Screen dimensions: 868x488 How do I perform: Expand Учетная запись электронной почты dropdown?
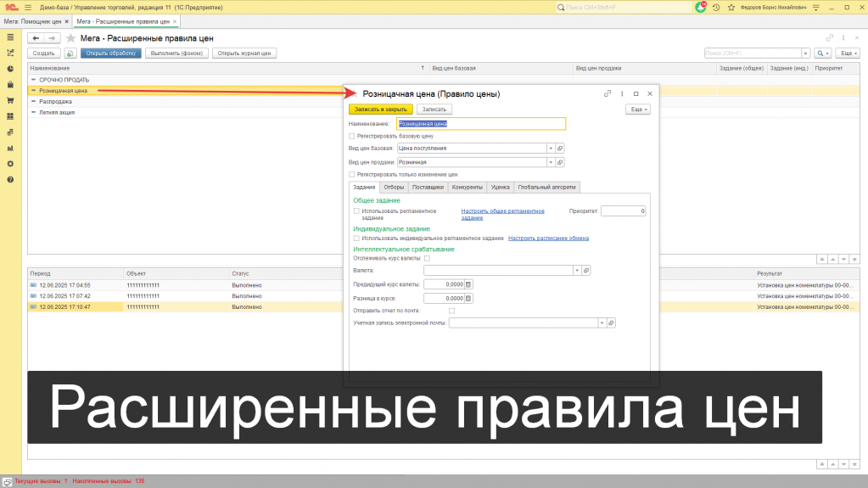click(602, 323)
